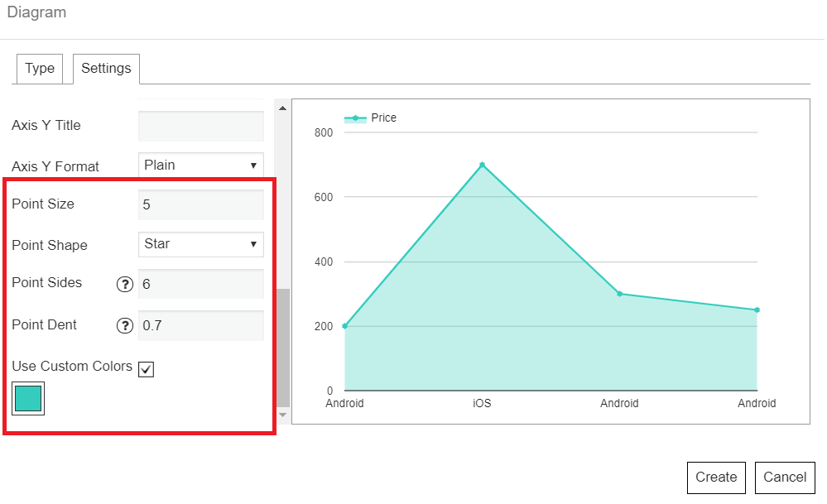
Task: Toggle the Price legend marker
Action: [x=355, y=118]
